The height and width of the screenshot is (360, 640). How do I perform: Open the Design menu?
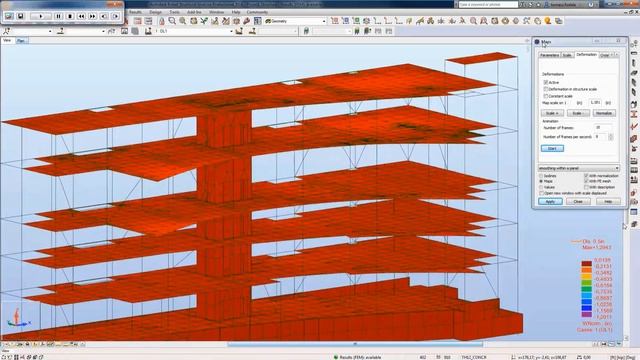[x=156, y=12]
